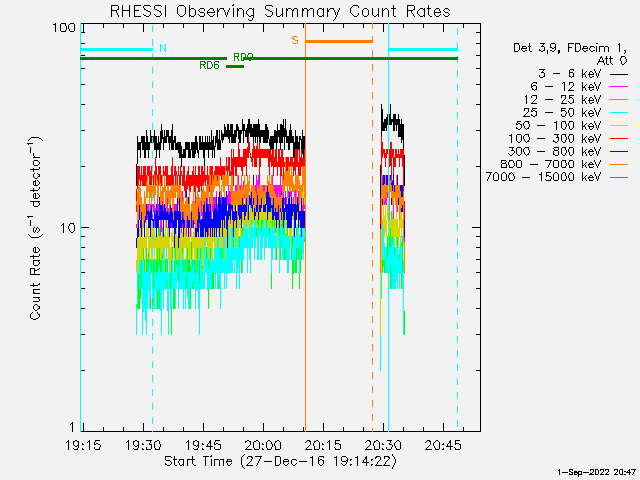Click the blue line swatch for 300 - 800 keV
Screen dimensions: 640x480
(619, 152)
